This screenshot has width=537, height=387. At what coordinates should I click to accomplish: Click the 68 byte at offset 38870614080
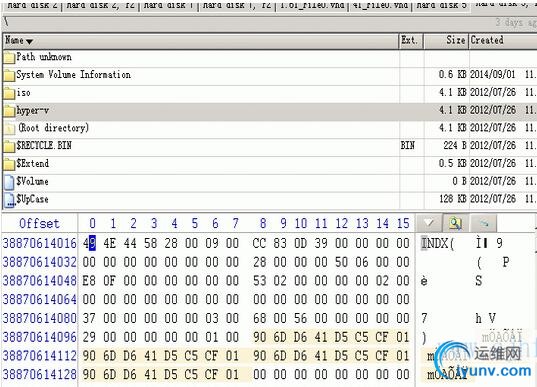pyautogui.click(x=259, y=319)
